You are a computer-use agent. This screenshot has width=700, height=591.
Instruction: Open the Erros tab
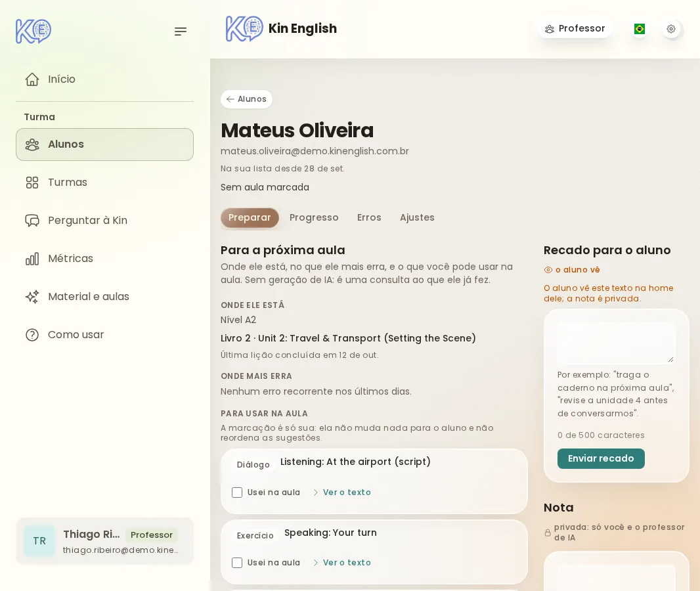pos(369,218)
